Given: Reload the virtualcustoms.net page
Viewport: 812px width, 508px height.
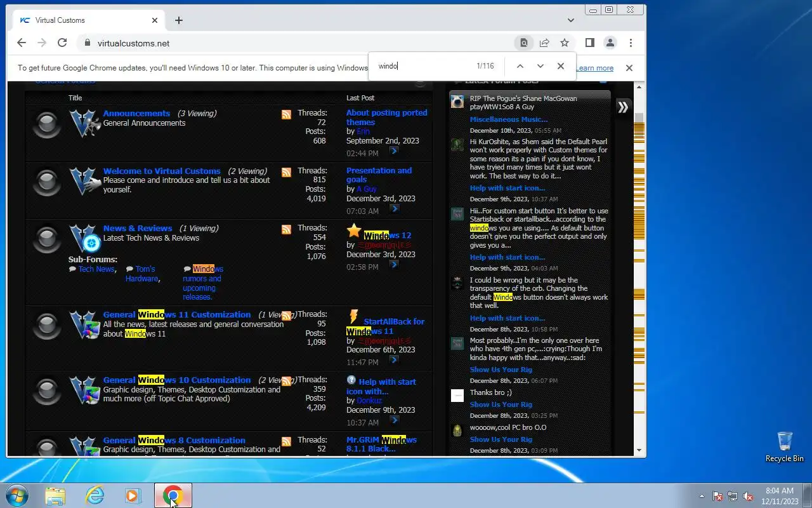Looking at the screenshot, I should (x=62, y=43).
